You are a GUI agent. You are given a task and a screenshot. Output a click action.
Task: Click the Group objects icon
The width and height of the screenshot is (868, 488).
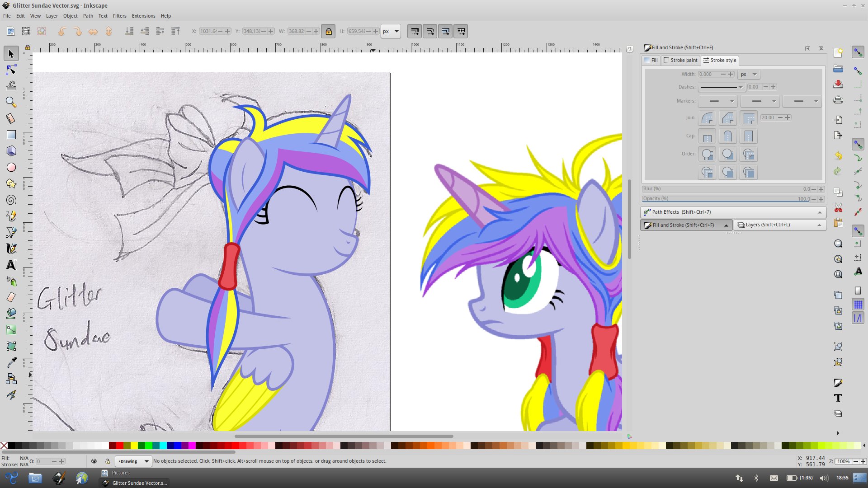tap(838, 347)
